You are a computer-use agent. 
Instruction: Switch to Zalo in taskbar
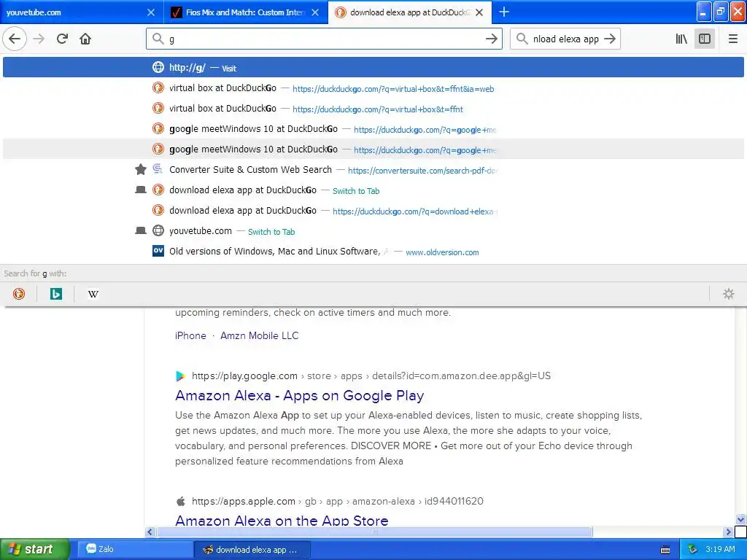[134, 549]
